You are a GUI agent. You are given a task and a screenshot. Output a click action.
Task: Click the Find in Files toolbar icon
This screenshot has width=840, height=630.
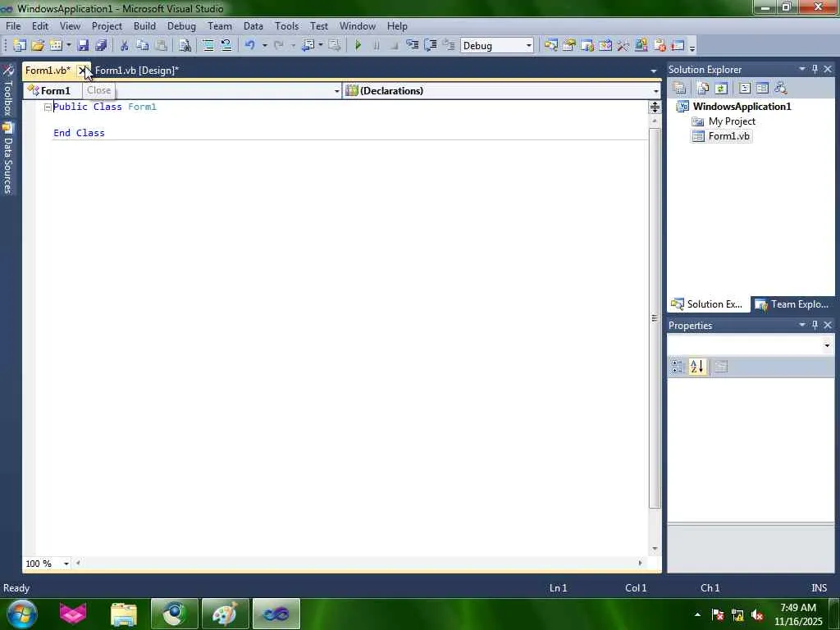click(185, 46)
